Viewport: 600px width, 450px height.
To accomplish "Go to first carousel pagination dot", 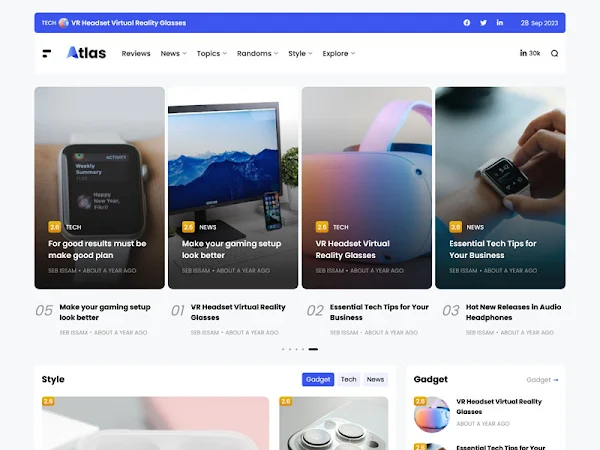I will 283,349.
